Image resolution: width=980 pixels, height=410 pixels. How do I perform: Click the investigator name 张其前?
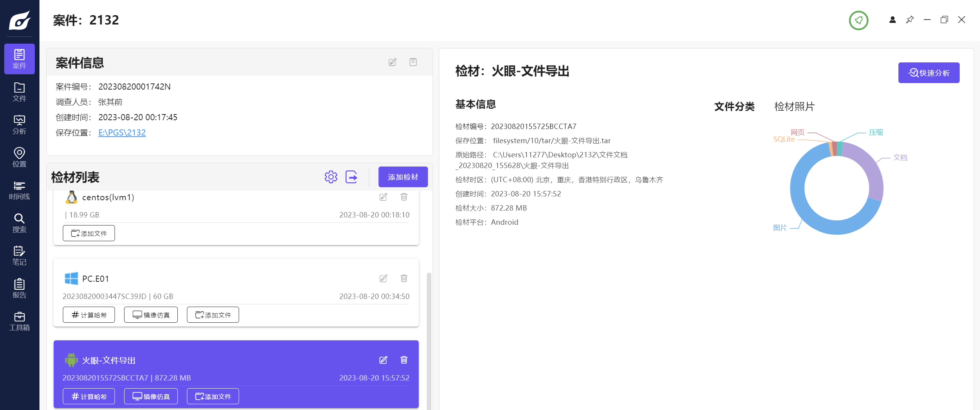click(110, 102)
